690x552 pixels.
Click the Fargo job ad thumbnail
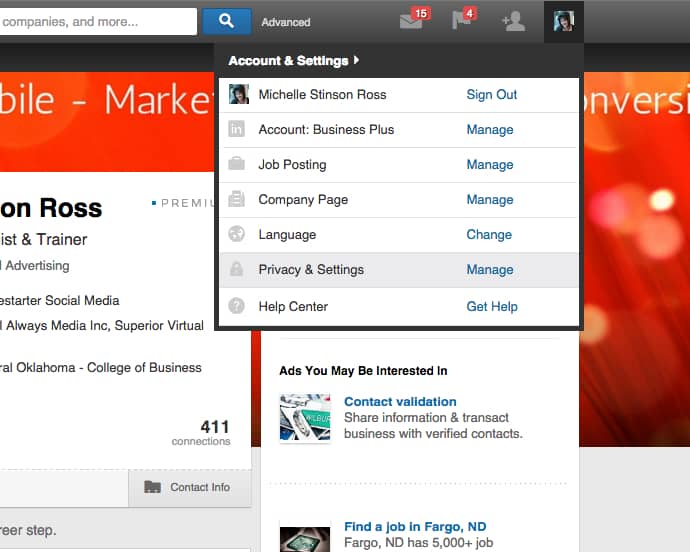tap(305, 539)
